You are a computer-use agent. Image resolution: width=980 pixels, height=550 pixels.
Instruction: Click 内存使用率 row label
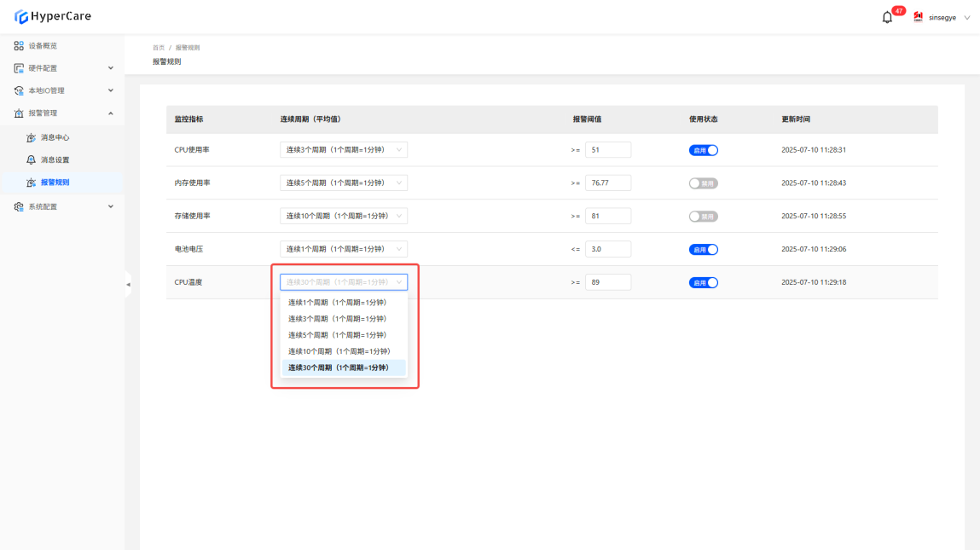[x=193, y=183]
